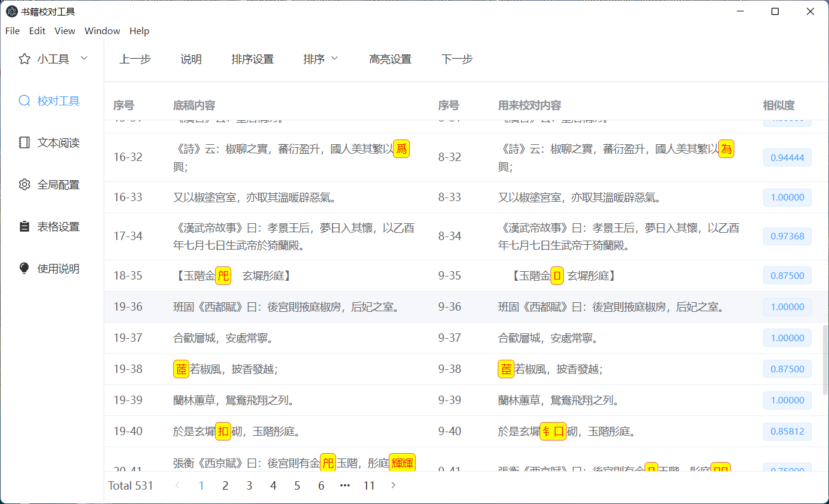This screenshot has width=829, height=504.
Task: Open 表格设置 in the sidebar
Action: (52, 226)
